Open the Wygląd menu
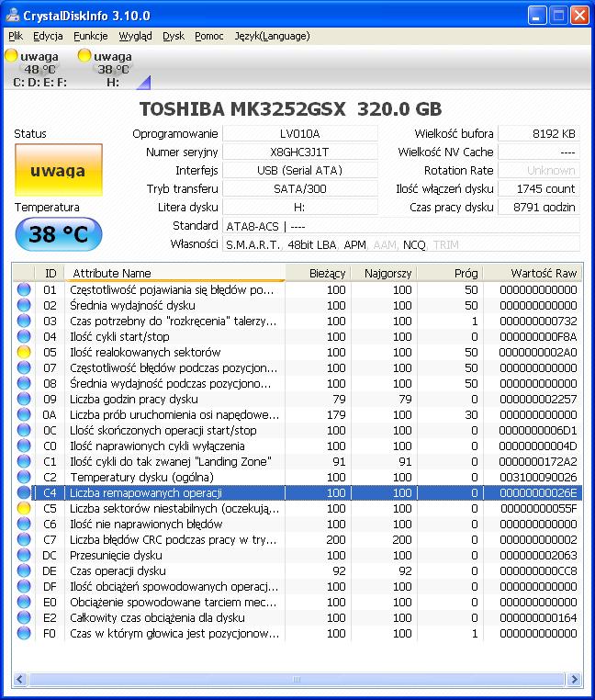 (x=135, y=36)
